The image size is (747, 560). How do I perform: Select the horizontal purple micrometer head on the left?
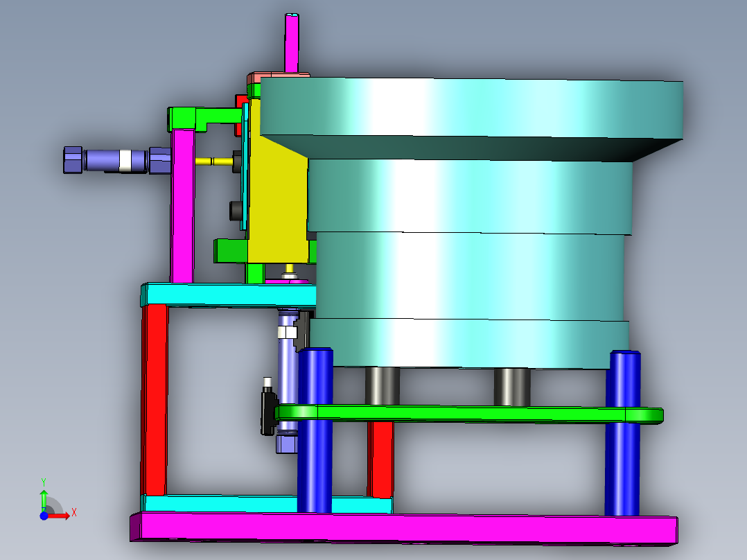117,160
